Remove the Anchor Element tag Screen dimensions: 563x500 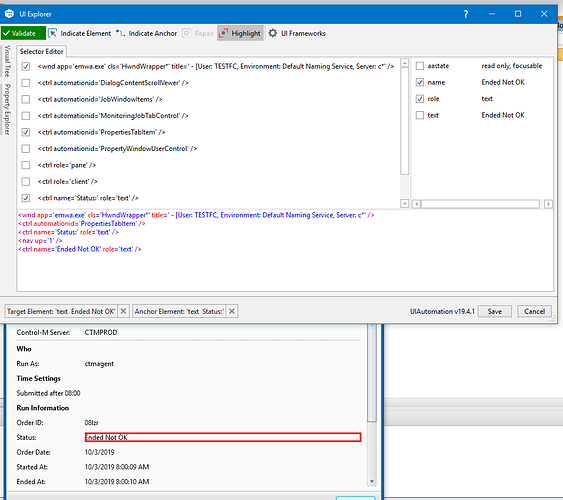pyautogui.click(x=232, y=311)
